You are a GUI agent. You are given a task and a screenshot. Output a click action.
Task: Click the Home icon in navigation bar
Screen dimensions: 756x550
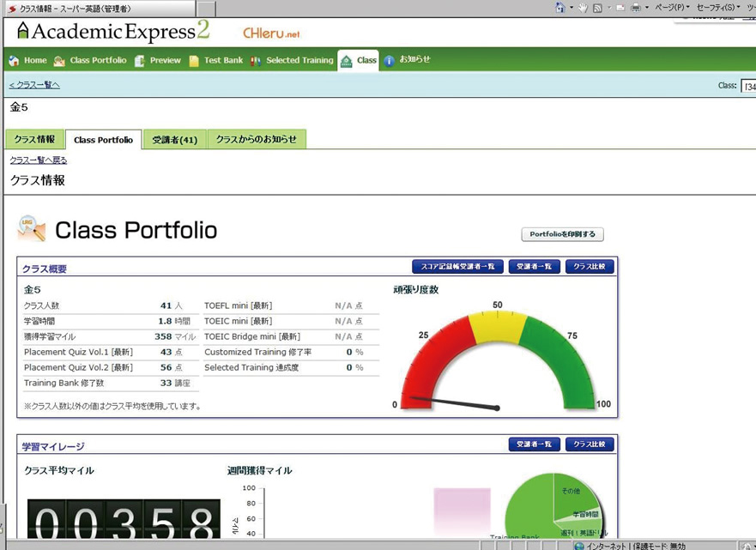click(x=14, y=61)
